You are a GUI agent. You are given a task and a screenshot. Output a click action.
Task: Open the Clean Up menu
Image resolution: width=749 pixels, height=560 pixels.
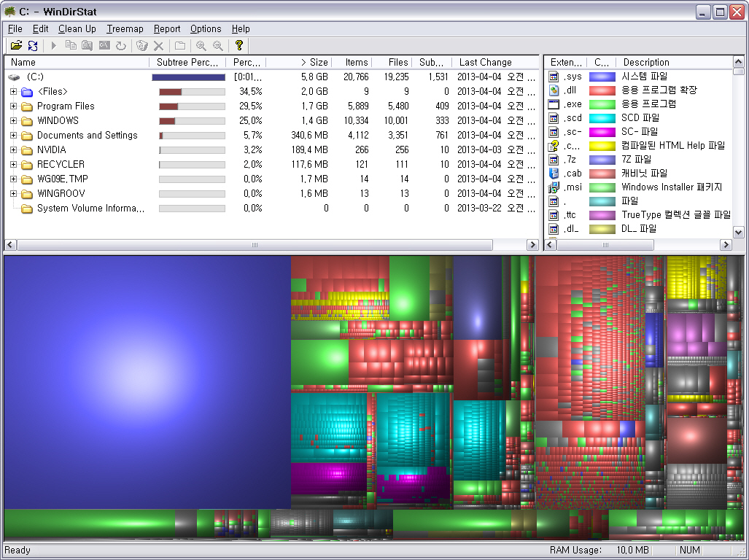(x=77, y=28)
